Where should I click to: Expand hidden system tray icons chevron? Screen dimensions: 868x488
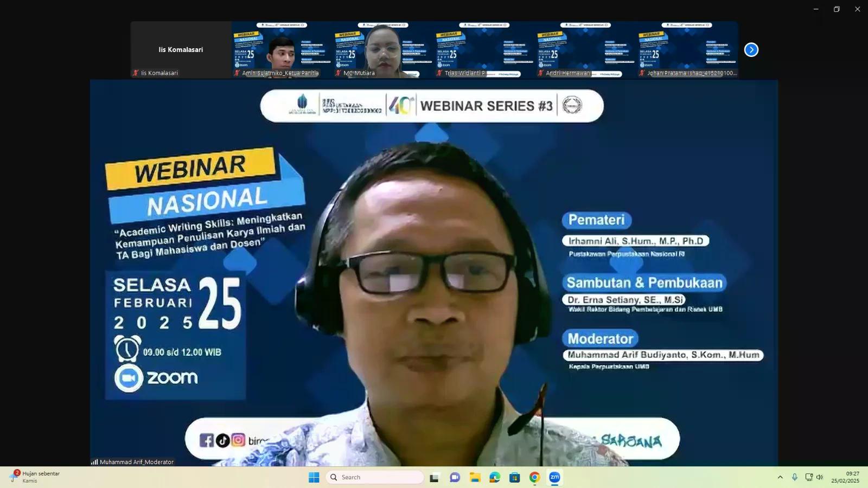780,477
